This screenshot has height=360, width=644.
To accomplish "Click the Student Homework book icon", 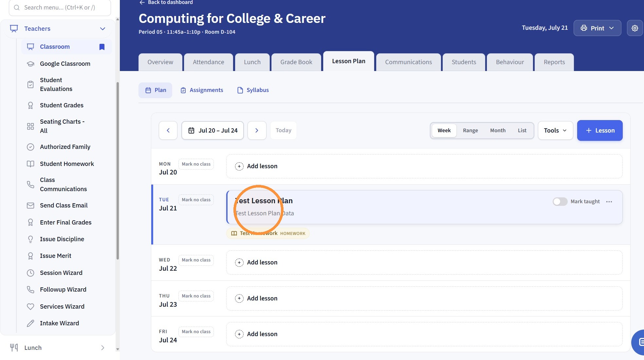I will (30, 164).
